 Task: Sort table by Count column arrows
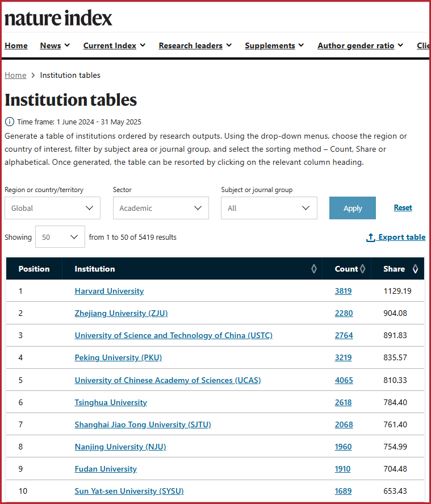(x=363, y=269)
